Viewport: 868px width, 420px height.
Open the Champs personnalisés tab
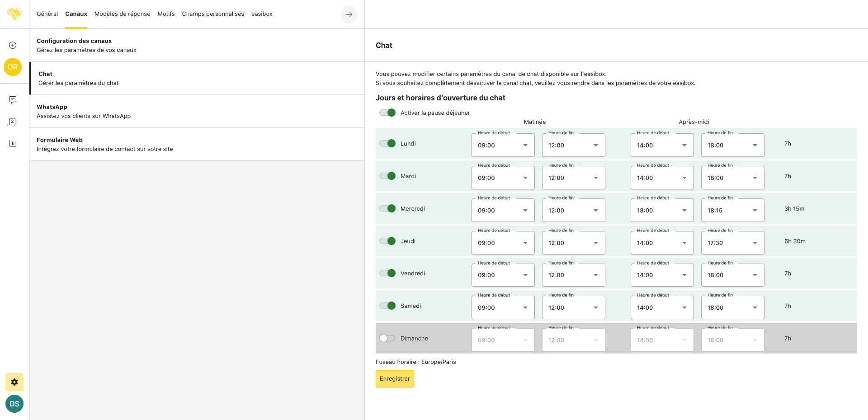pyautogui.click(x=213, y=14)
